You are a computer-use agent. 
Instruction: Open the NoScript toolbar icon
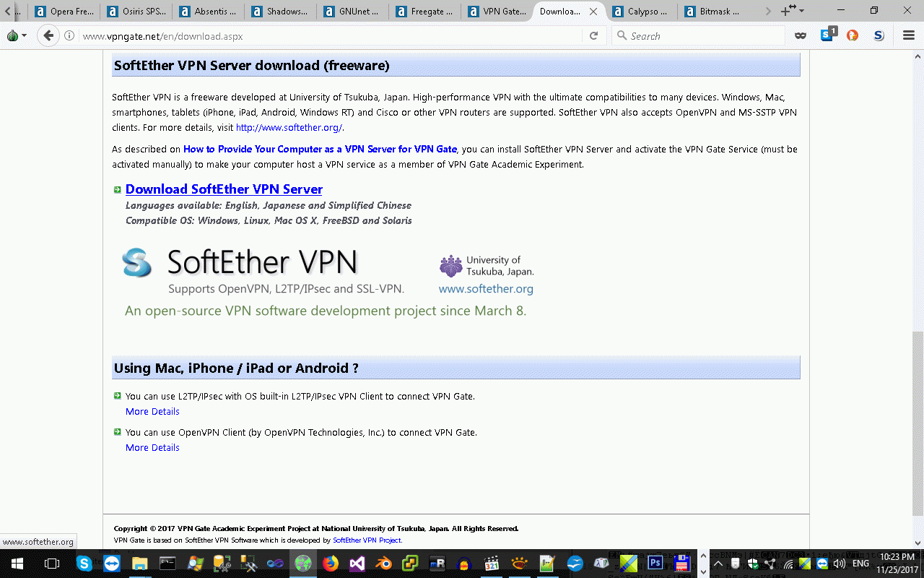(879, 35)
